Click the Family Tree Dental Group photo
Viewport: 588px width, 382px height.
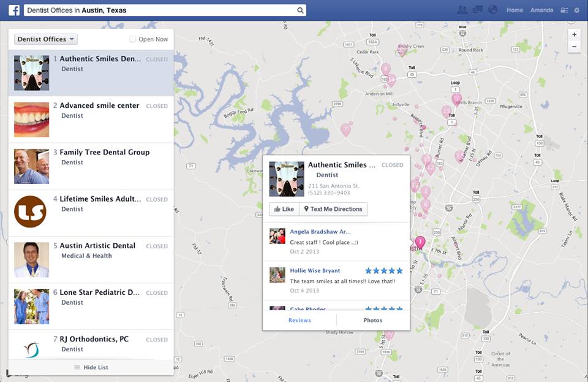[x=31, y=166]
